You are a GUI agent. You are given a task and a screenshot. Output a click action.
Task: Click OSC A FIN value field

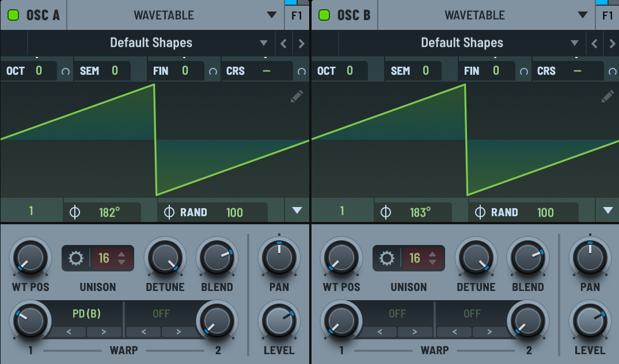(x=176, y=71)
